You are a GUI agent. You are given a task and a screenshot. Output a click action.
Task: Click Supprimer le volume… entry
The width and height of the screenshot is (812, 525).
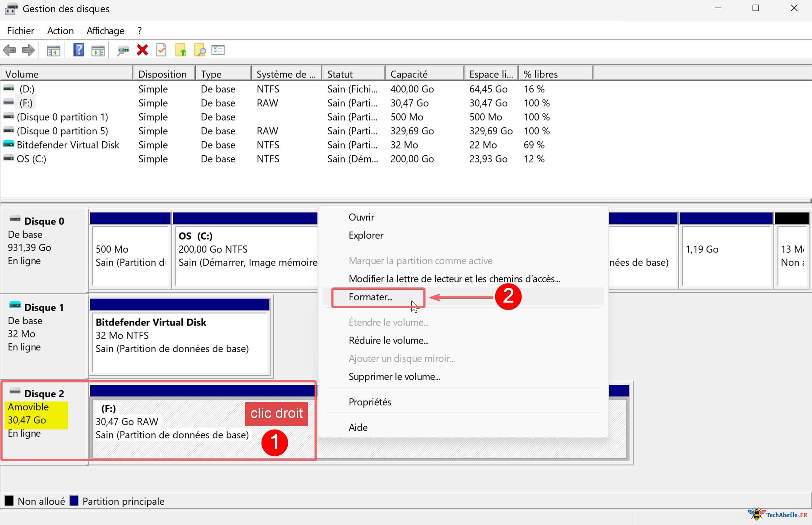394,377
